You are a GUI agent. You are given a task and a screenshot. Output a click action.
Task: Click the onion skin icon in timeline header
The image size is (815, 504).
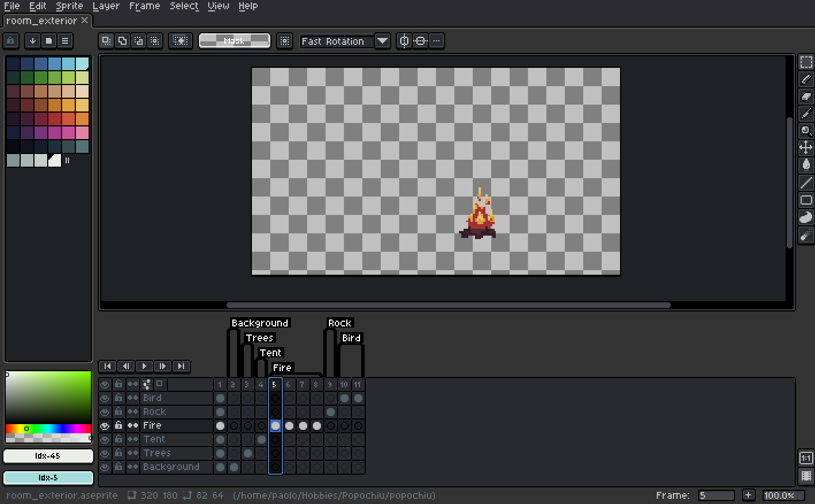147,384
